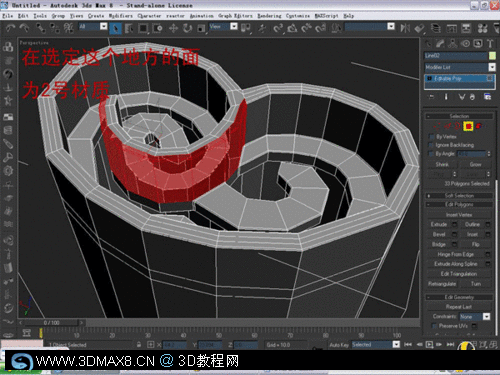The image size is (500, 375).
Task: Open the Modifiers menu
Action: point(121,16)
